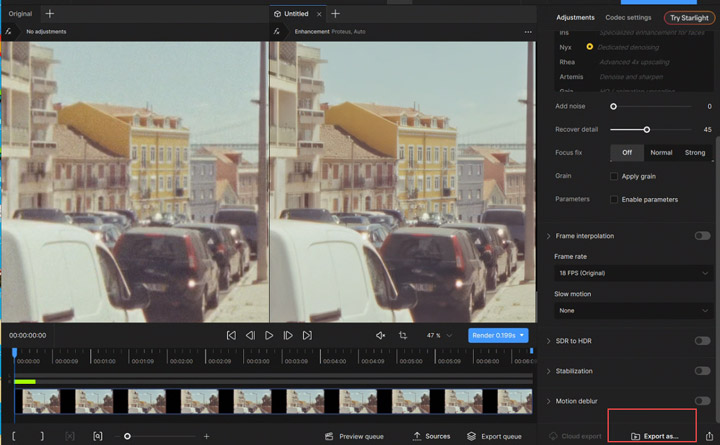Click the 00:03:00 mark on the timeline ruler
720x445 pixels.
click(258, 361)
